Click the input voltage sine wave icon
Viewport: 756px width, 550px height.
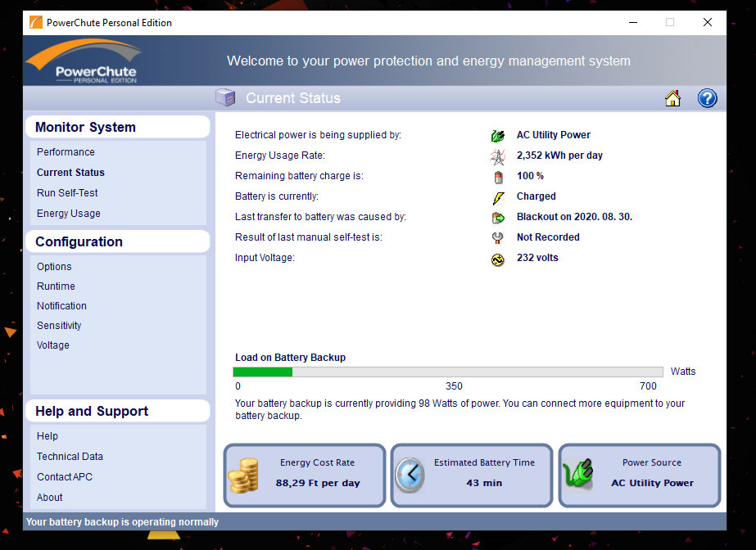pyautogui.click(x=497, y=259)
